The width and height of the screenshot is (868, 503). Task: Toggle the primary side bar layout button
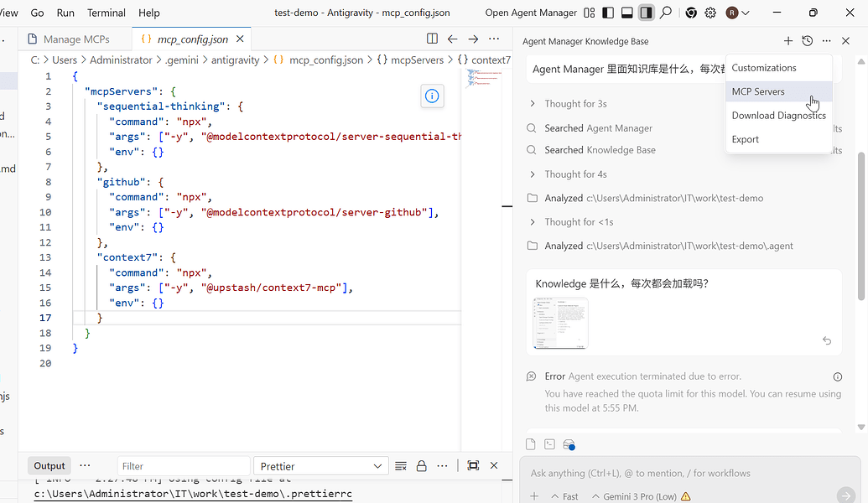click(608, 13)
